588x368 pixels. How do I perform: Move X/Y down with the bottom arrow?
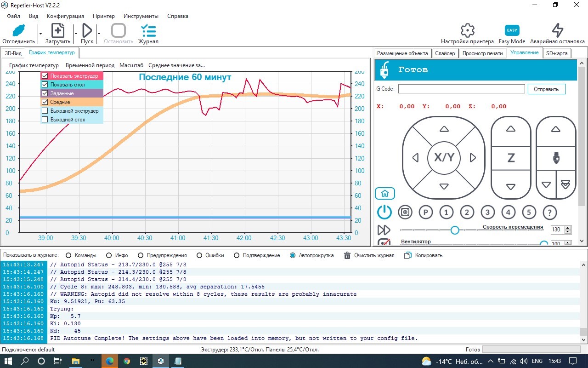[444, 186]
